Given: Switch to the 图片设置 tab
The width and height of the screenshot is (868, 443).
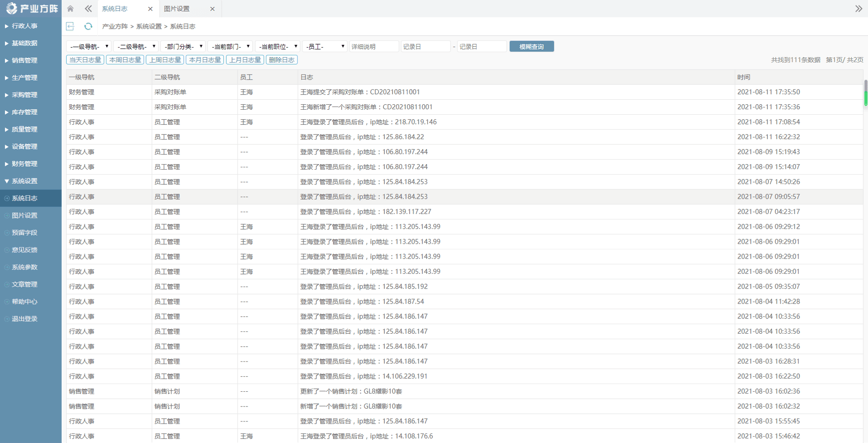Looking at the screenshot, I should pyautogui.click(x=177, y=9).
